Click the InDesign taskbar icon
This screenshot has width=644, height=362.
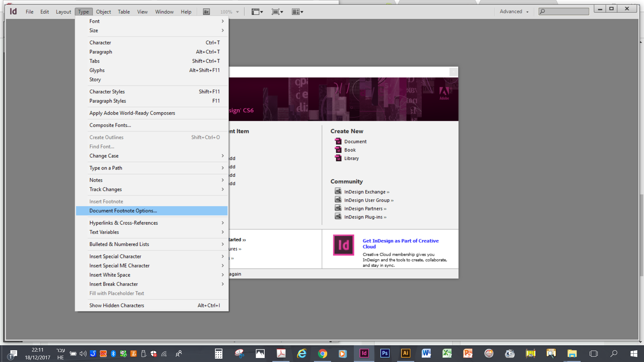(x=364, y=353)
